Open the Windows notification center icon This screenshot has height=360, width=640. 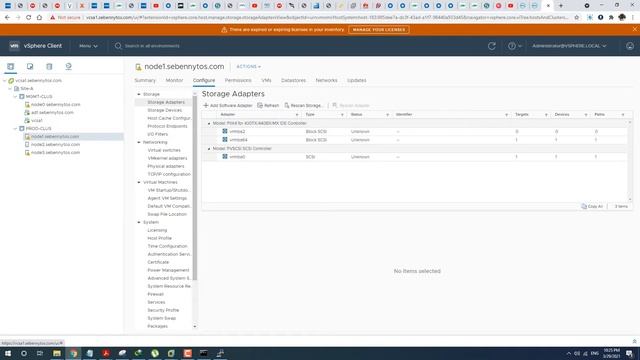pyautogui.click(x=630, y=353)
